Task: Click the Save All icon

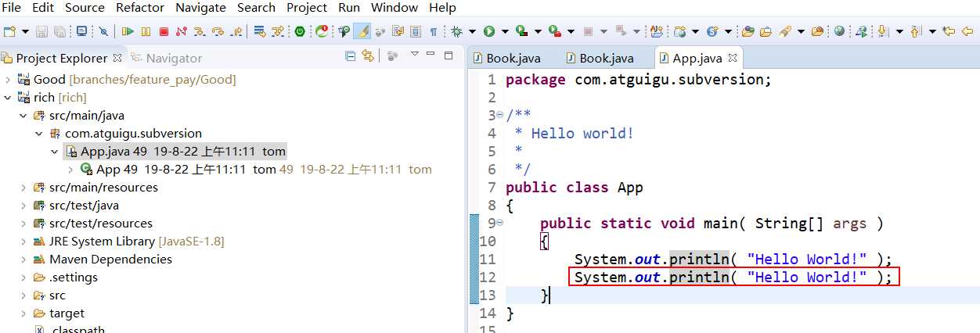Action: (x=59, y=31)
